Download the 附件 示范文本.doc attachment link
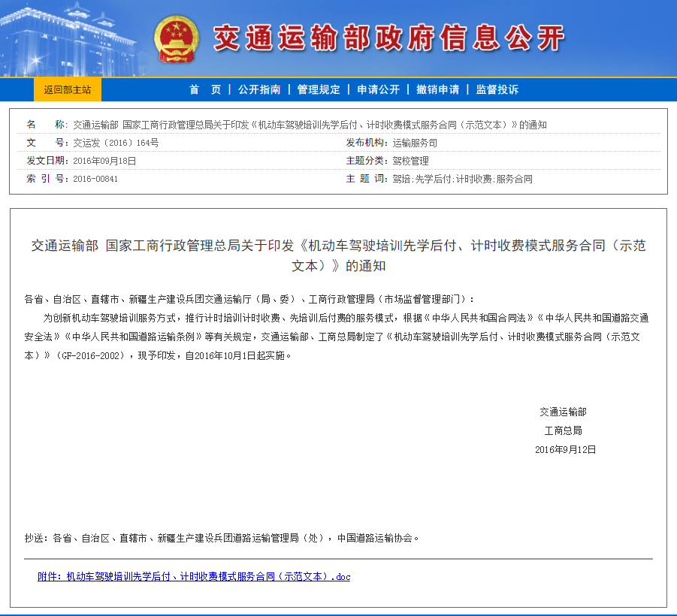 pos(194,576)
